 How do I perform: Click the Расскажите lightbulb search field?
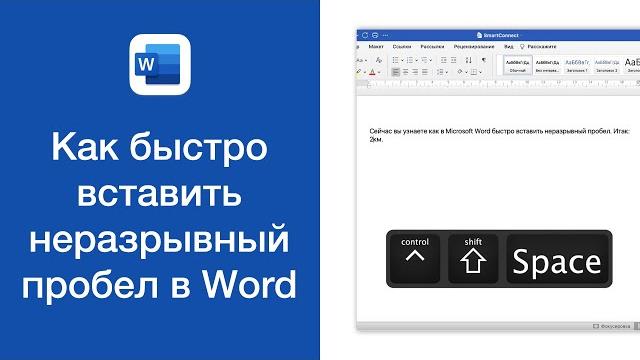tap(538, 47)
